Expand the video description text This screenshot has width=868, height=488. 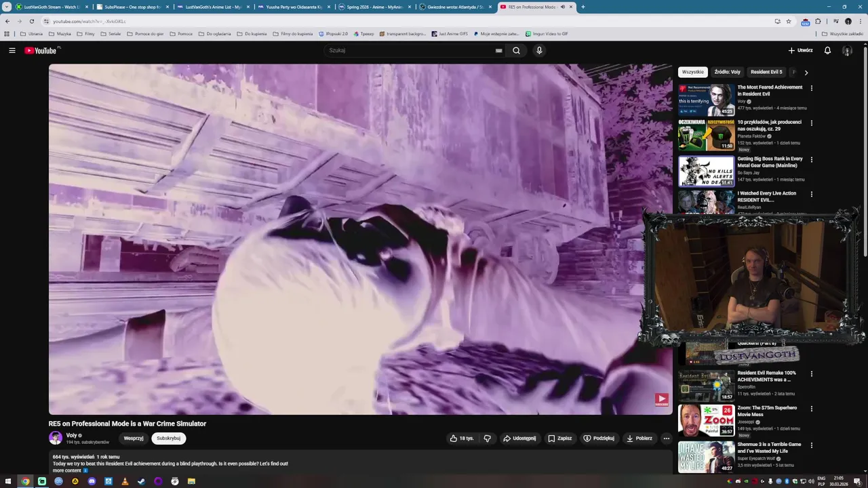[x=170, y=464]
